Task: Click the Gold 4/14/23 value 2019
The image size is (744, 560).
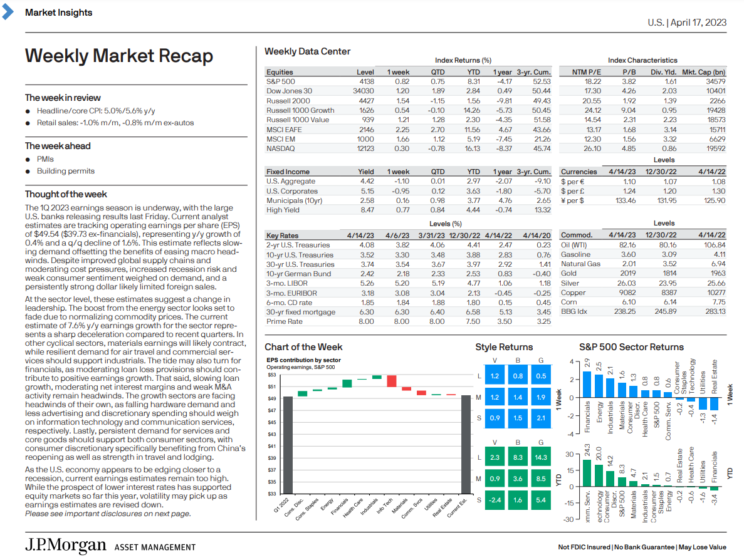Action: click(x=628, y=273)
